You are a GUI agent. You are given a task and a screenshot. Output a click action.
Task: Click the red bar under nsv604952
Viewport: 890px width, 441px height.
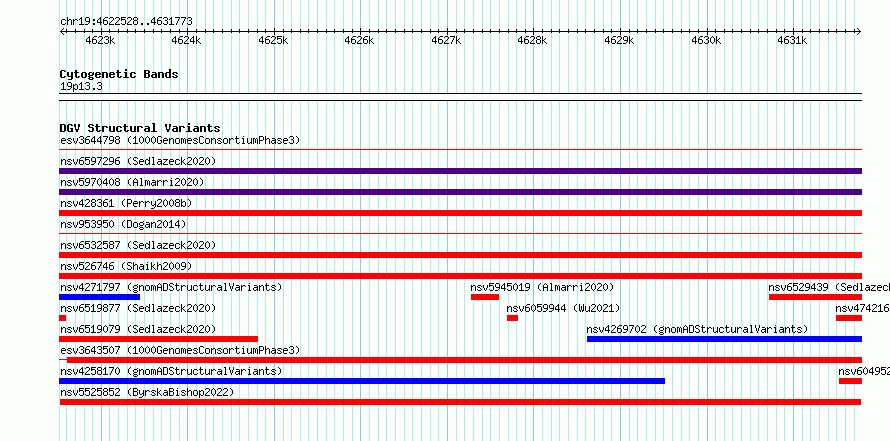point(850,381)
